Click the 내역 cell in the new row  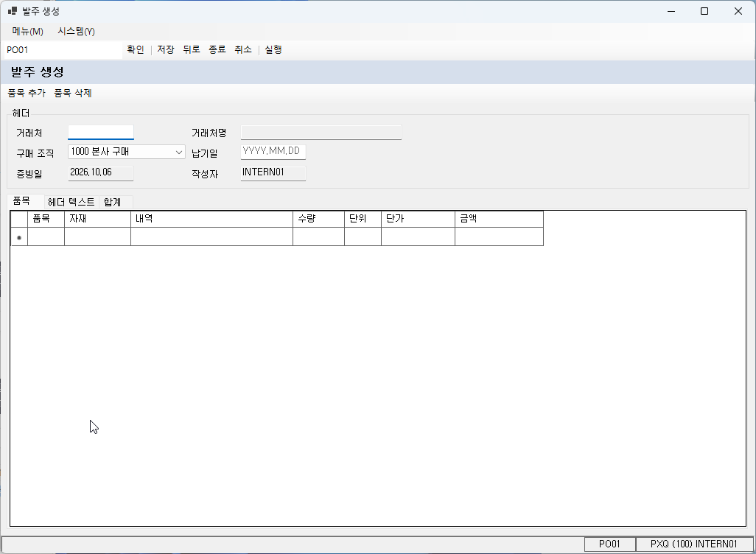click(211, 236)
